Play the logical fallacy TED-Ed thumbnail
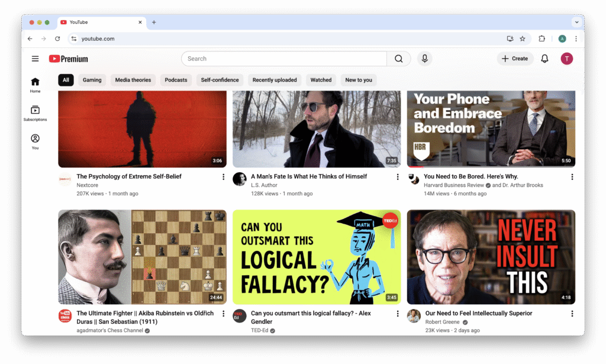This screenshot has width=606, height=364. [x=316, y=257]
